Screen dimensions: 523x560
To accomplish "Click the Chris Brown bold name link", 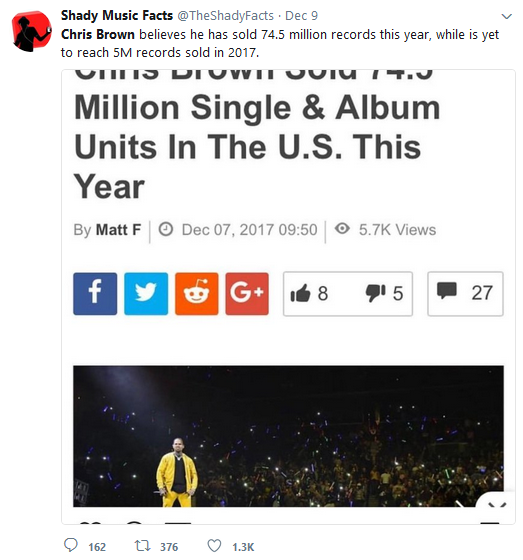I will coord(98,35).
